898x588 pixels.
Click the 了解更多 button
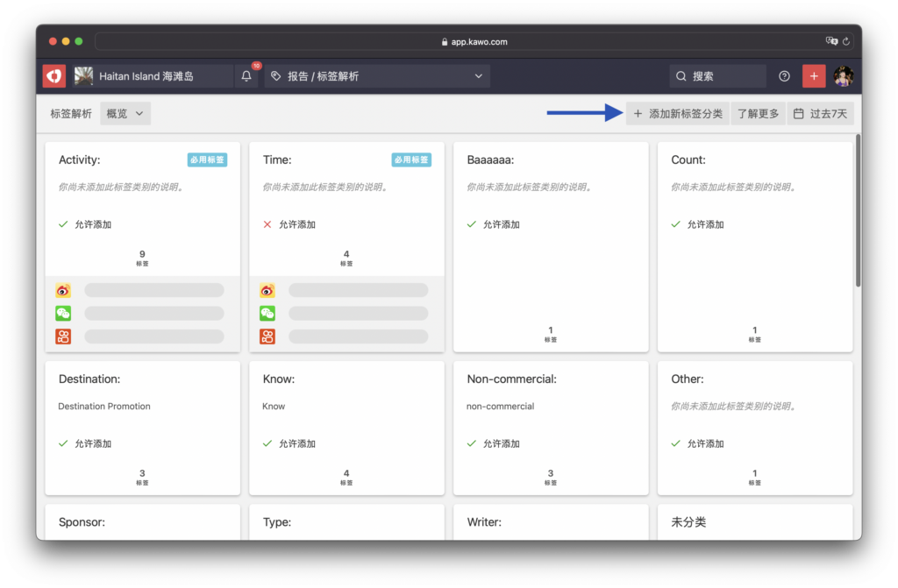coord(758,113)
